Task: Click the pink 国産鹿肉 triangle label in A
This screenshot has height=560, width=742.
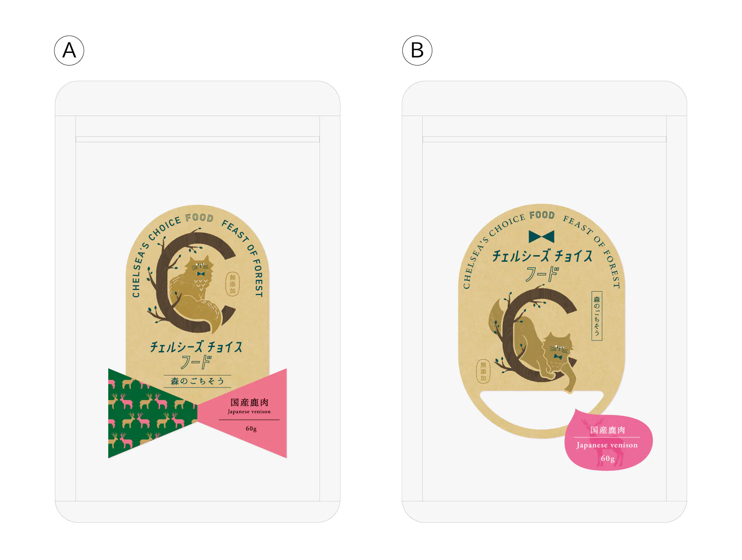Action: coord(248,413)
